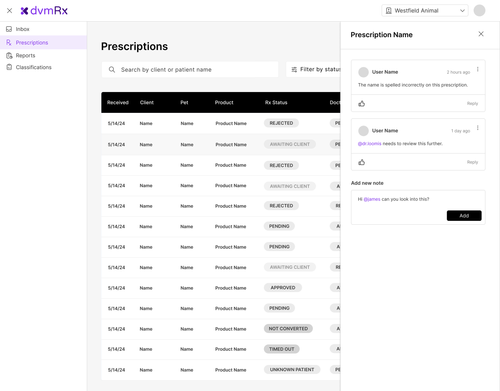
Task: Sort by the Client column header
Action: 147,102
